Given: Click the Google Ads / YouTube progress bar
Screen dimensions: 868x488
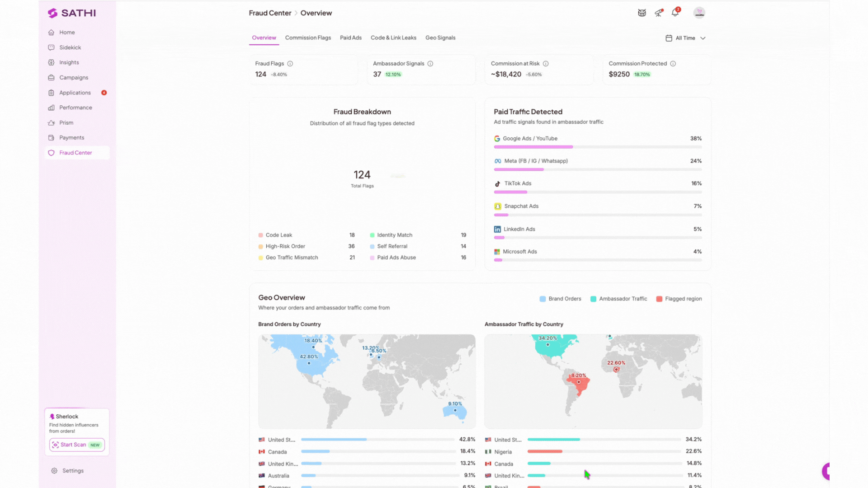Looking at the screenshot, I should coord(598,147).
